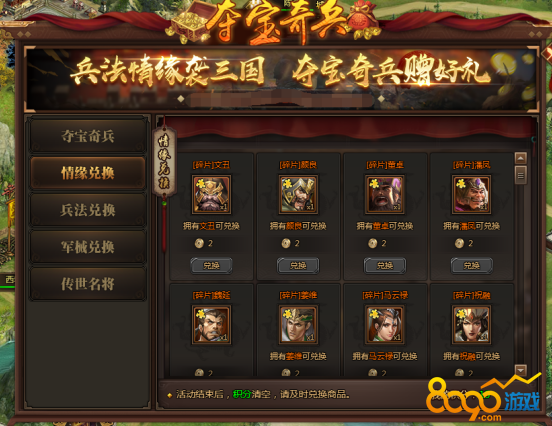Open the 夺宝奇兵 tab in the sidebar
552x426 pixels.
coord(88,136)
